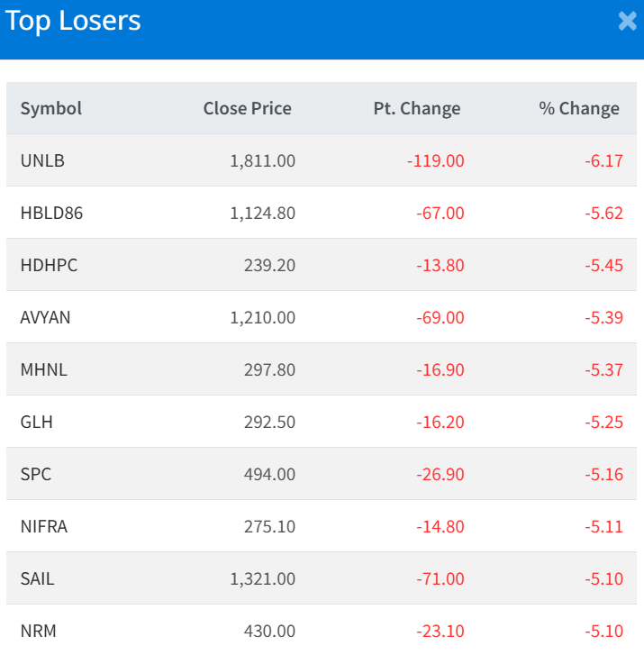Select the AVYAN symbol
The image size is (644, 655).
[x=45, y=318]
